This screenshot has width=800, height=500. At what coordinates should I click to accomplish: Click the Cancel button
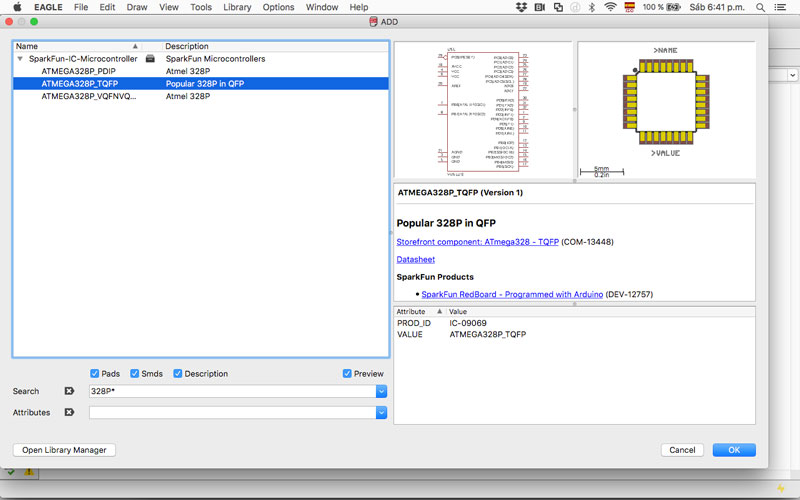coord(682,450)
